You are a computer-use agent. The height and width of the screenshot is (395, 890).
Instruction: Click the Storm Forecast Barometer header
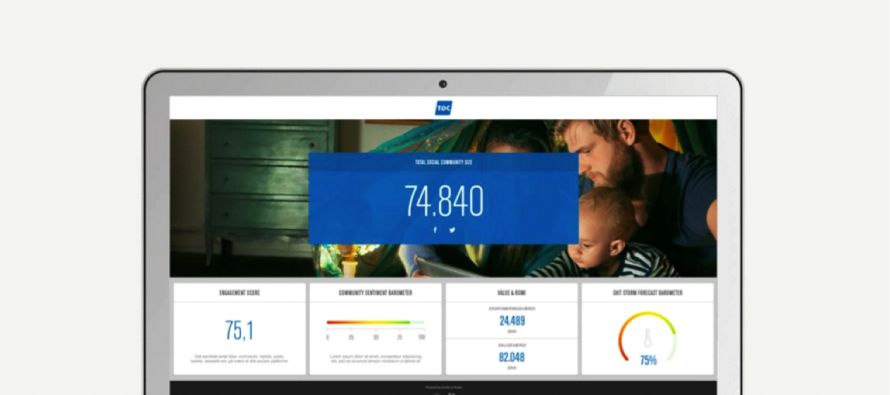tap(648, 293)
